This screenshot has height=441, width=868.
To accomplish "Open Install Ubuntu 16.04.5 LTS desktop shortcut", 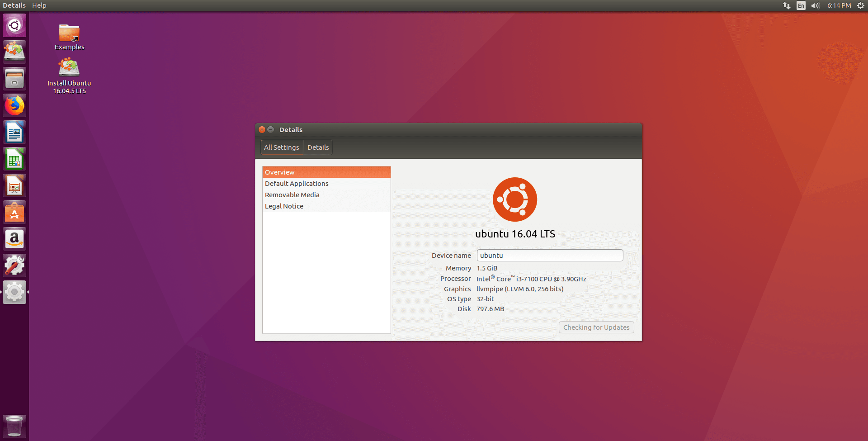I will point(69,76).
